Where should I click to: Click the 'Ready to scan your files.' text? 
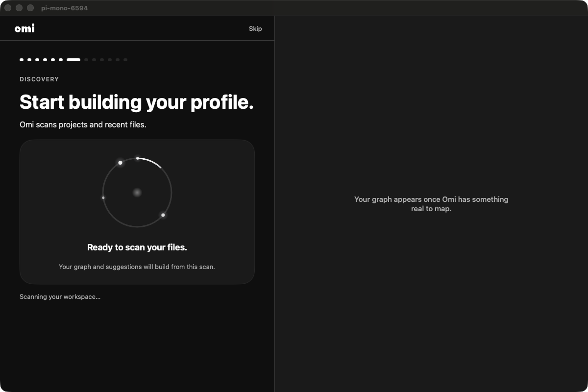tap(137, 247)
